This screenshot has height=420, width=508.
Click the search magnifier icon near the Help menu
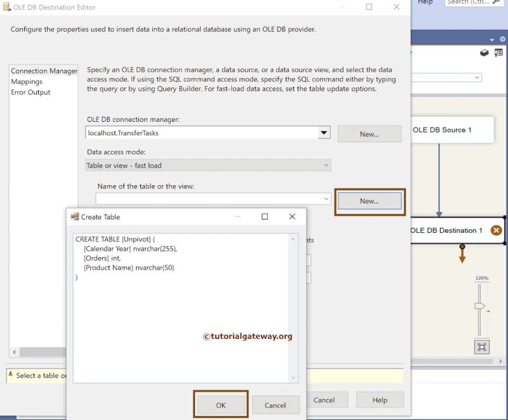tap(497, 3)
